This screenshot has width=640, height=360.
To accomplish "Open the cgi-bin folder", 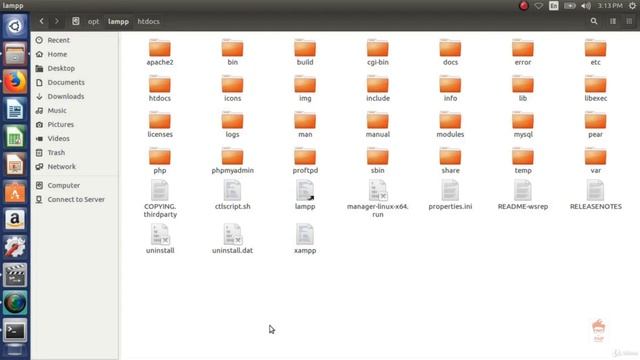I will click(378, 52).
